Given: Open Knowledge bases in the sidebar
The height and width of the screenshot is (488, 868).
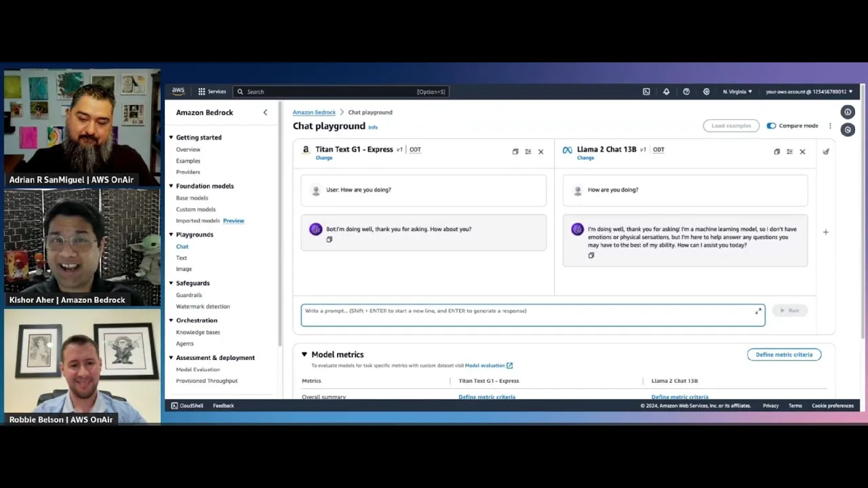Looking at the screenshot, I should (x=198, y=332).
